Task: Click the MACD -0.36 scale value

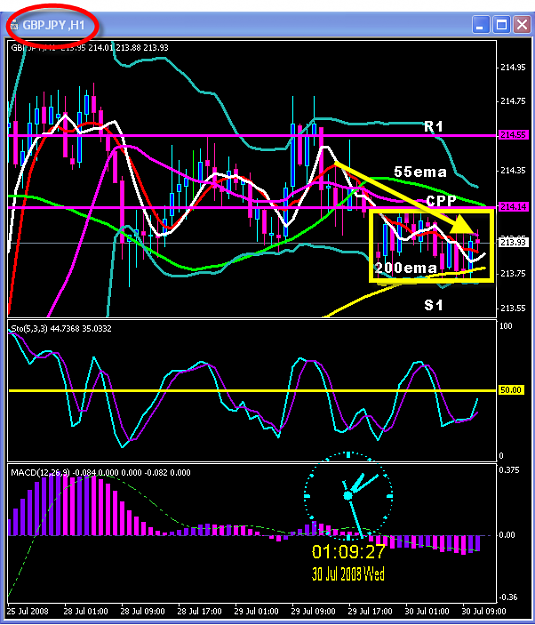Action: coord(508,597)
